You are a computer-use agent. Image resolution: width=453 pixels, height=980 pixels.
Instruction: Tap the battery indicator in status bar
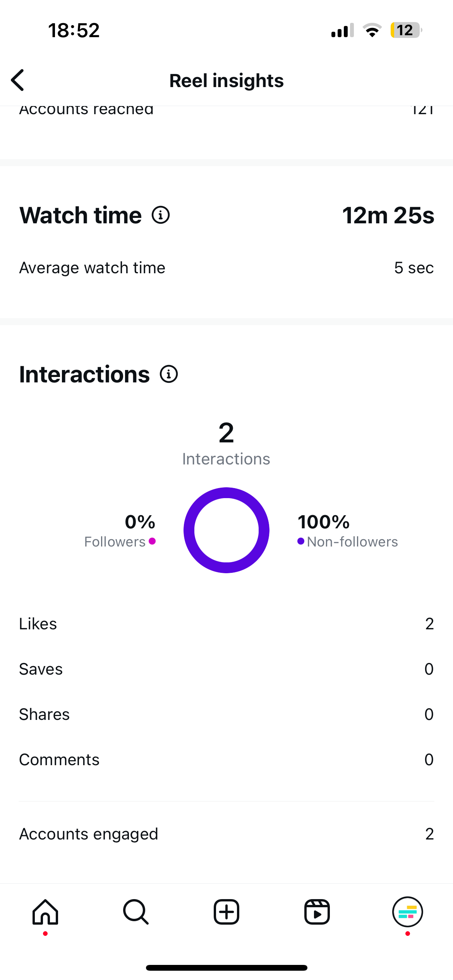[405, 30]
